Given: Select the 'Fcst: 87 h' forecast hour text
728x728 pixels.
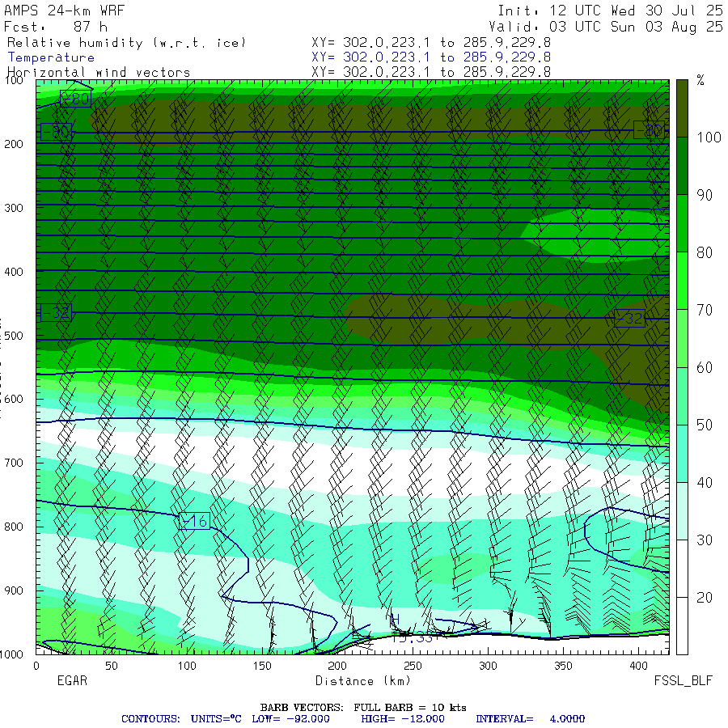Looking at the screenshot, I should point(56,27).
